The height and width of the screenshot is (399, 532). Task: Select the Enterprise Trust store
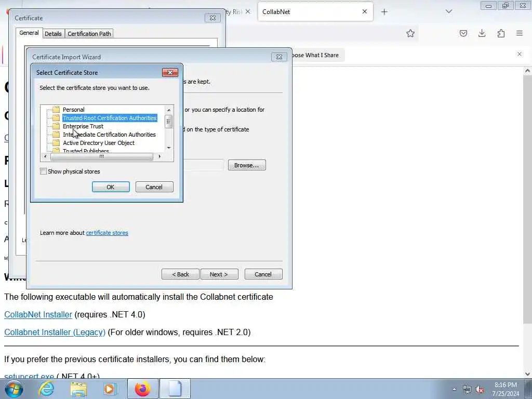[x=83, y=126]
